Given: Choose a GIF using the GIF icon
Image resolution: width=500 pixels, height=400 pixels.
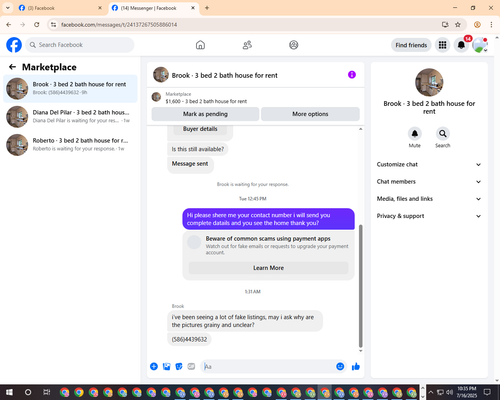Looking at the screenshot, I should [191, 366].
